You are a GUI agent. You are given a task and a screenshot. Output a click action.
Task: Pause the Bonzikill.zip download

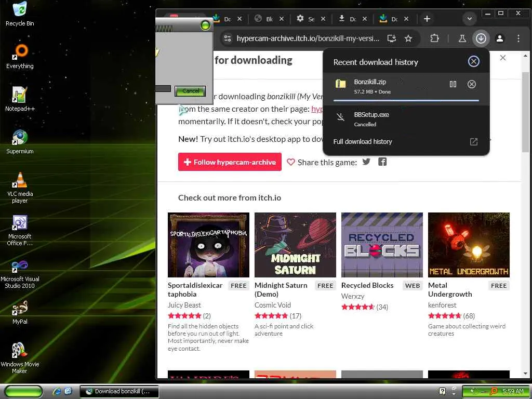click(x=453, y=84)
